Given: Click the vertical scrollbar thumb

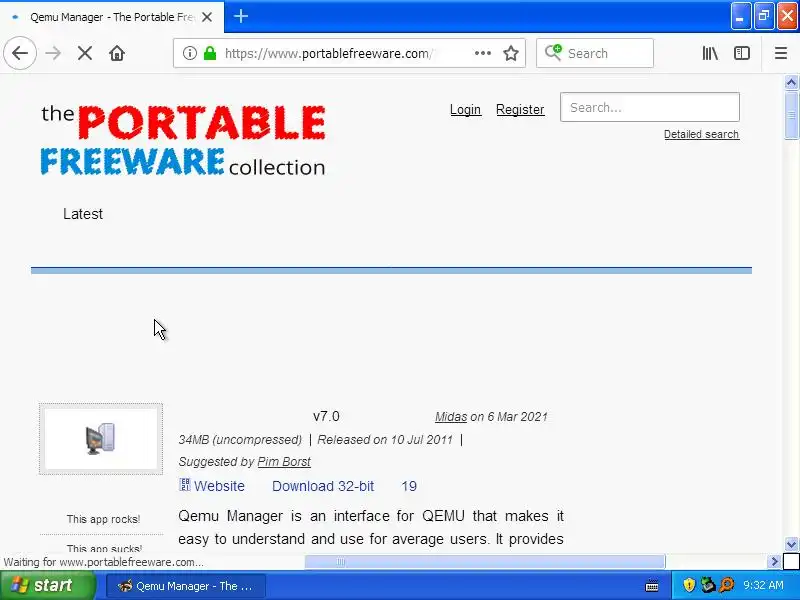Looking at the screenshot, I should (791, 115).
